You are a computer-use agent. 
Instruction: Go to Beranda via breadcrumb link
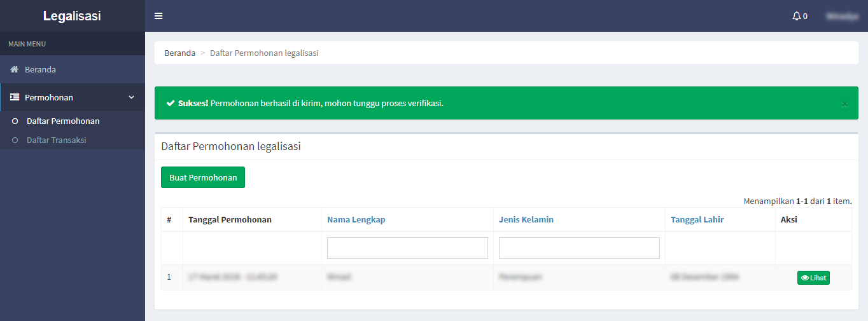(179, 53)
